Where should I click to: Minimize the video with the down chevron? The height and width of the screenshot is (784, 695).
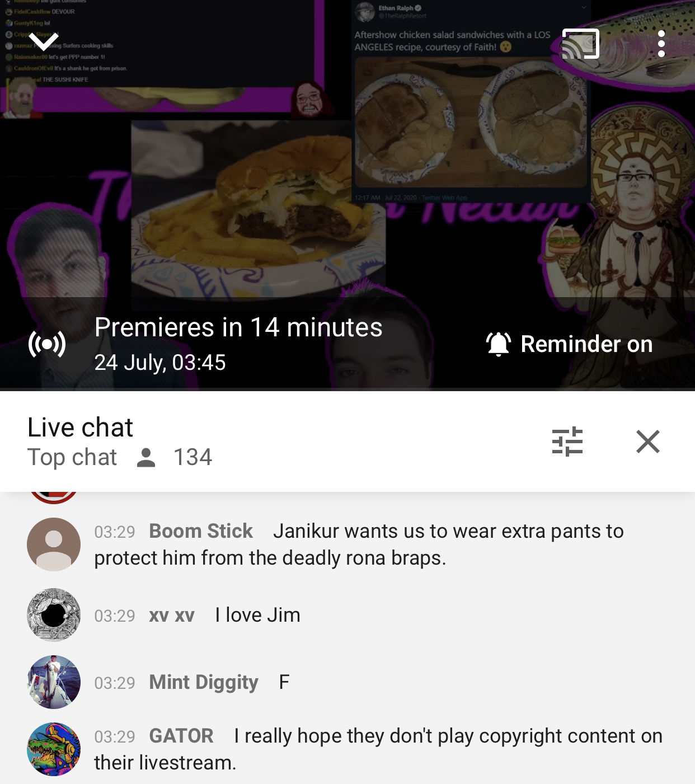pos(44,41)
